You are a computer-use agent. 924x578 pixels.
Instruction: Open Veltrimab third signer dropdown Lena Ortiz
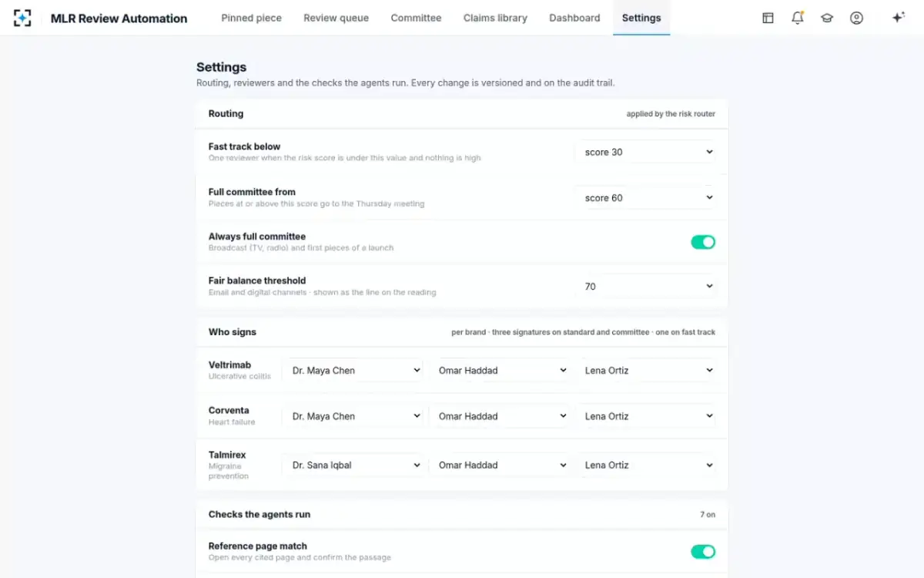click(645, 371)
